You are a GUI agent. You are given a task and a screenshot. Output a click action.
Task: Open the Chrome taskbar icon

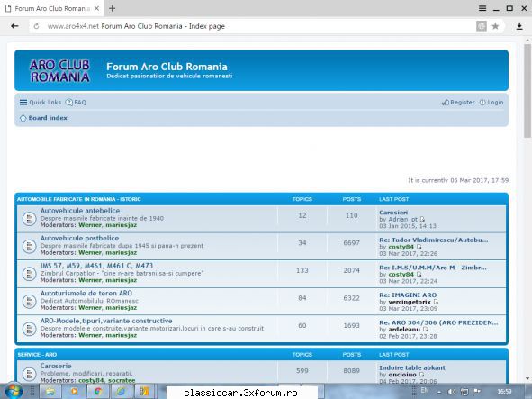click(x=98, y=392)
